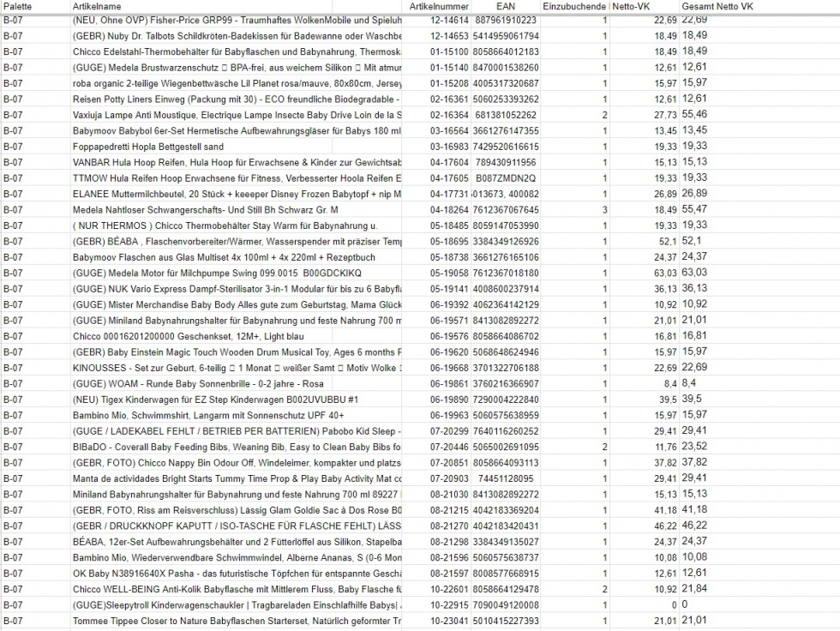Viewport: 840px width, 631px height.
Task: Select the roba organic Wiegenbettwäsche cell
Action: pos(236,83)
